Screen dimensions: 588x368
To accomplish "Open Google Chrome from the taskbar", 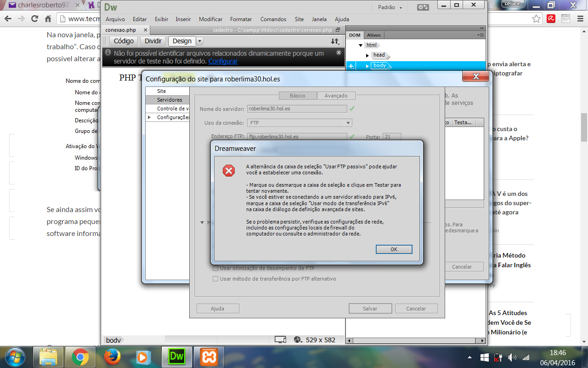I will click(80, 357).
